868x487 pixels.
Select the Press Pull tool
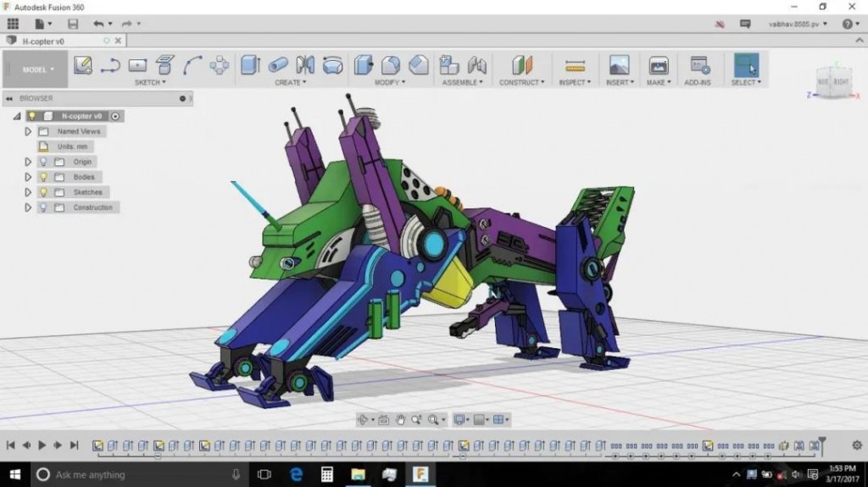click(364, 64)
